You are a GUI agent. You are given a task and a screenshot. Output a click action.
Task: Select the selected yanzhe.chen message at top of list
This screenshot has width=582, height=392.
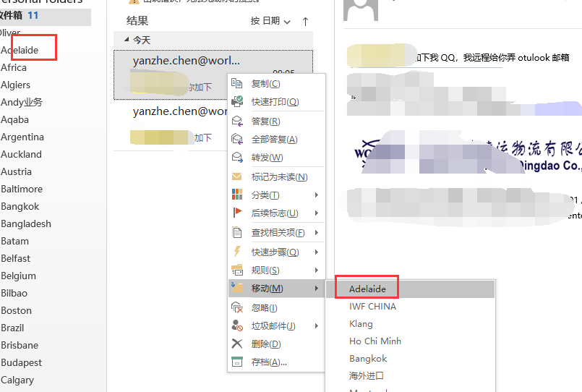tap(213, 75)
